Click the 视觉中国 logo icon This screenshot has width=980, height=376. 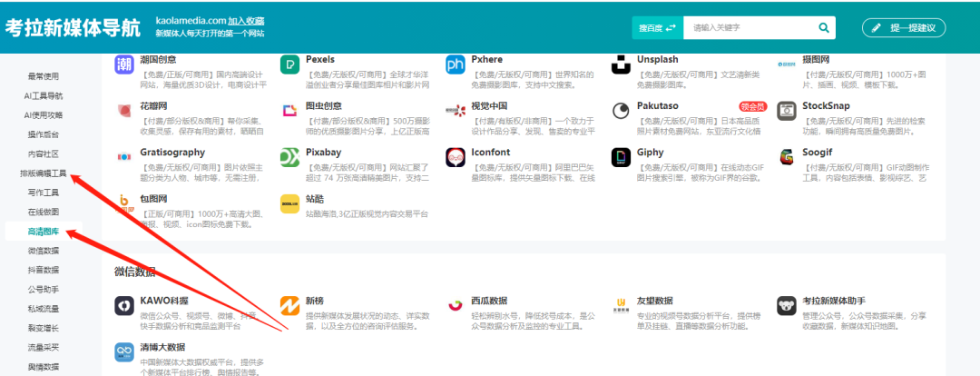456,111
